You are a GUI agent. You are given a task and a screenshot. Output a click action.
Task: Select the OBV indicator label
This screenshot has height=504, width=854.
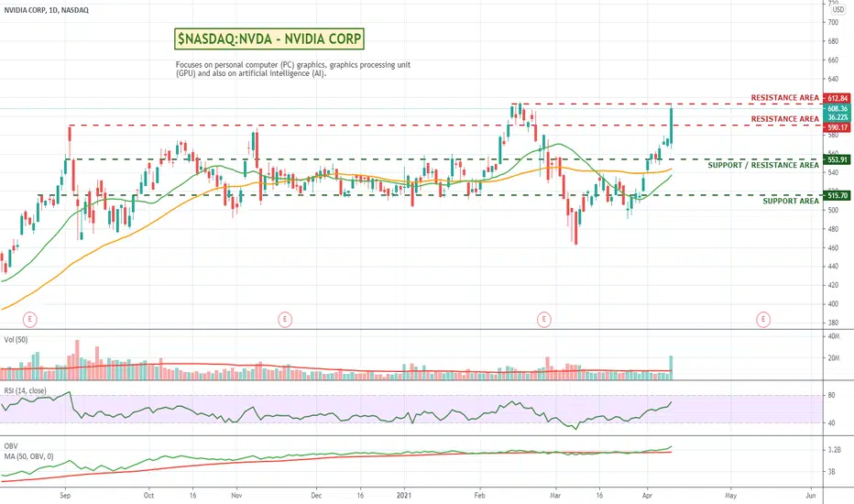pos(11,446)
